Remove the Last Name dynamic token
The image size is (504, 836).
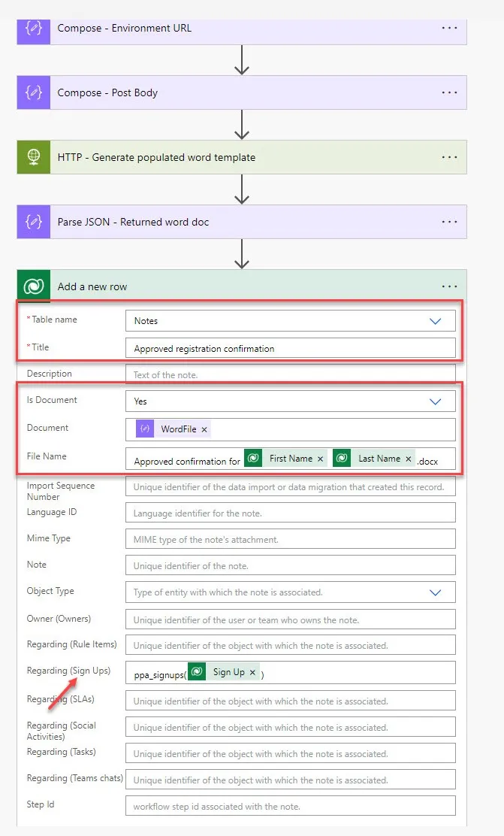tap(409, 459)
